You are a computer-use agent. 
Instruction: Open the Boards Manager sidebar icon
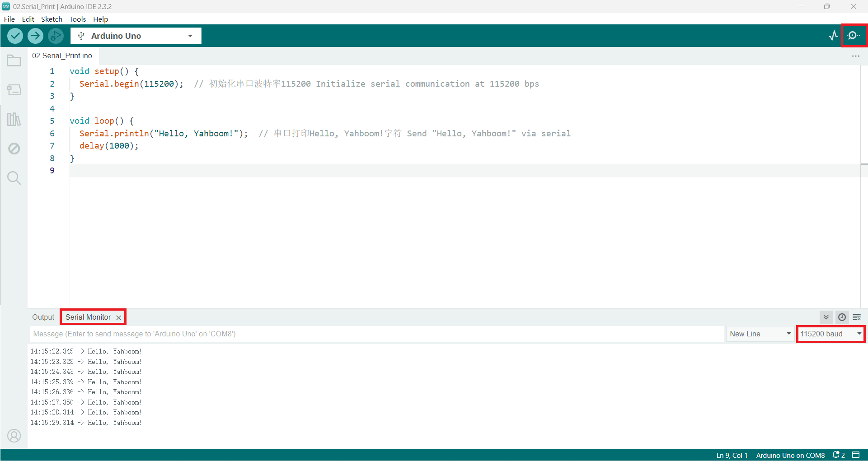14,90
